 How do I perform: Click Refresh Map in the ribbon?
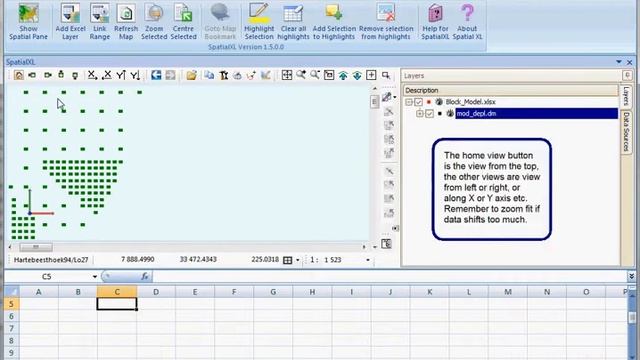pyautogui.click(x=126, y=21)
